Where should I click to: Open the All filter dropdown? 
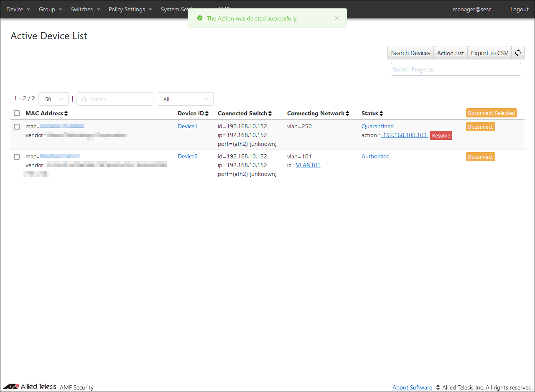click(185, 99)
